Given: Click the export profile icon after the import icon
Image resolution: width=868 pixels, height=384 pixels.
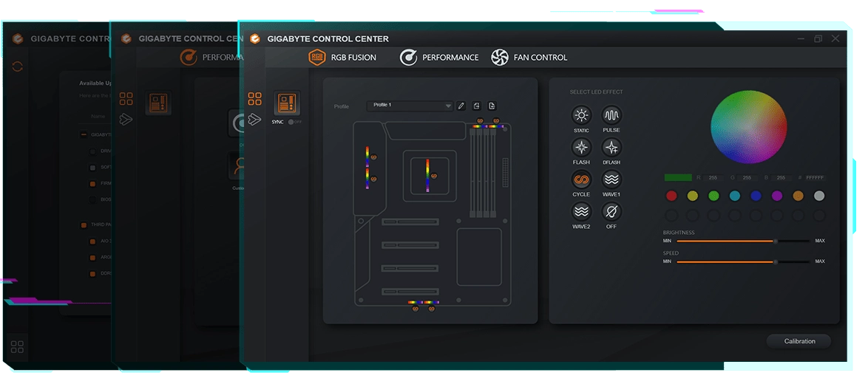Looking at the screenshot, I should point(492,106).
